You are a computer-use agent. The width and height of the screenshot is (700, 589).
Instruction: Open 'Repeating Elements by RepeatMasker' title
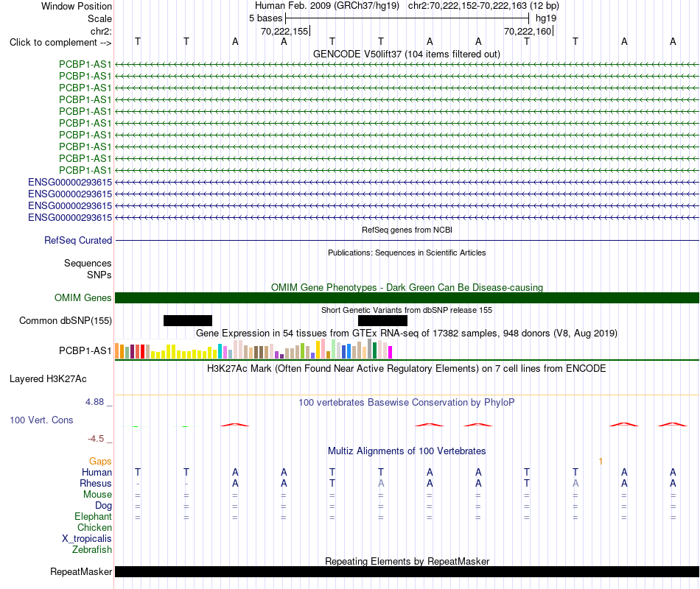[x=407, y=561]
